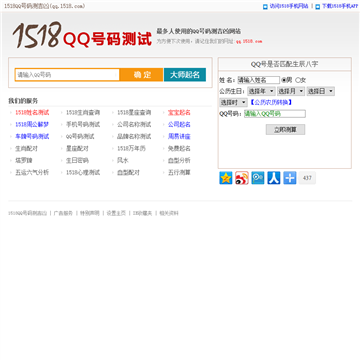Open 血型分析 link
The height and width of the screenshot is (360, 360).
[x=179, y=161]
